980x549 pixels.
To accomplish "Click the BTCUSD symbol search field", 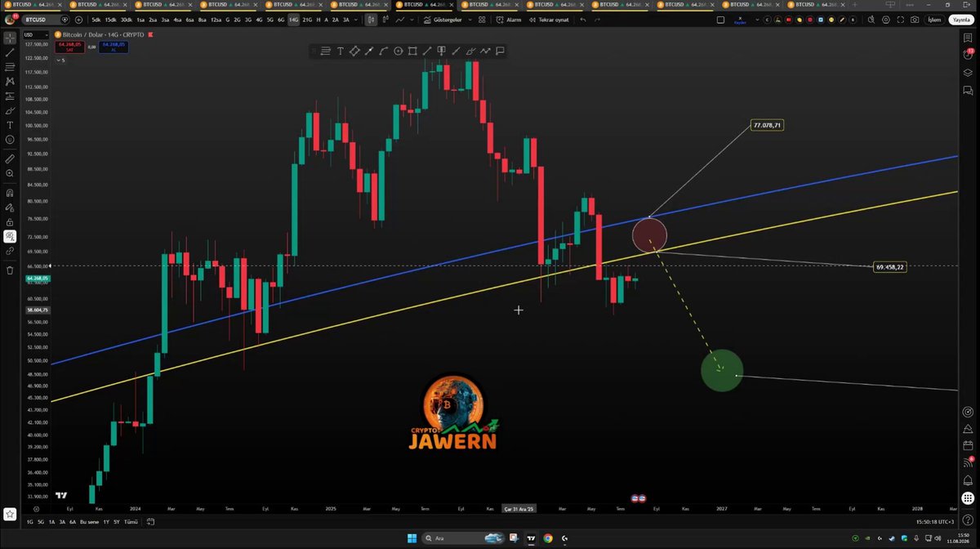I will point(46,20).
